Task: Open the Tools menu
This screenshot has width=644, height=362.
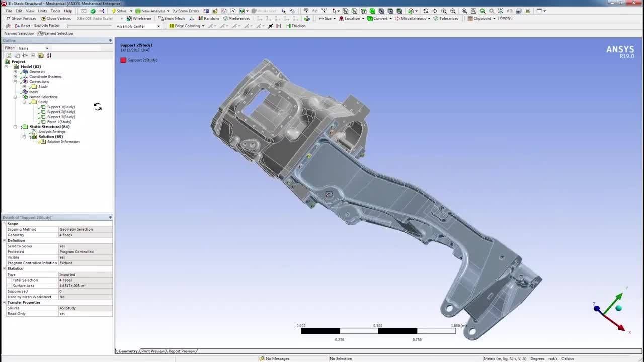Action: tap(55, 11)
